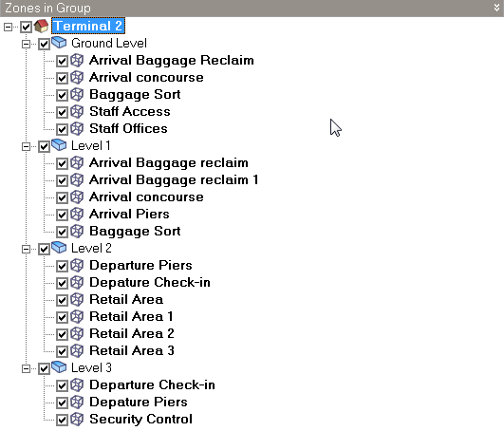Screen dimensions: 504x431
Task: Select the Staff Access label
Action: pyautogui.click(x=129, y=111)
